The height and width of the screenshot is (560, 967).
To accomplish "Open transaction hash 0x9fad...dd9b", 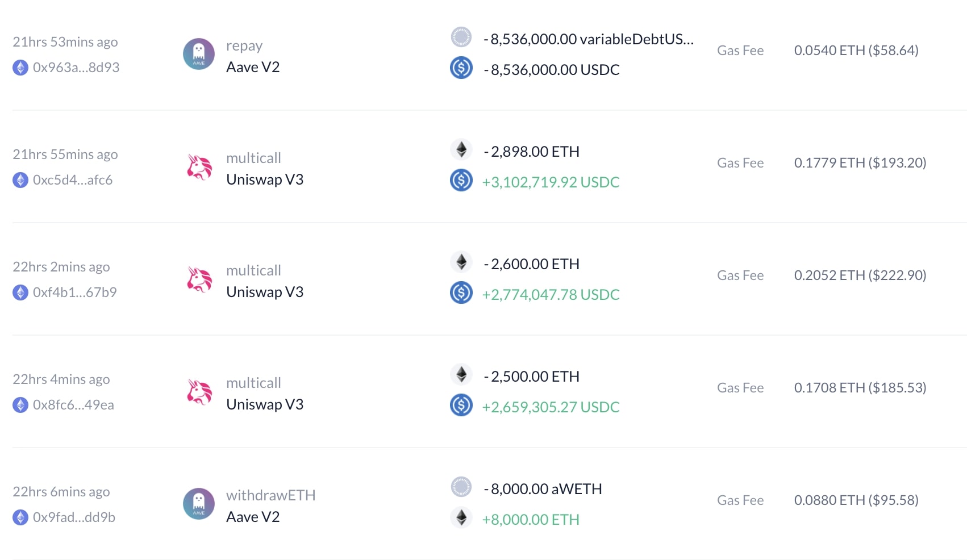I will tap(74, 517).
